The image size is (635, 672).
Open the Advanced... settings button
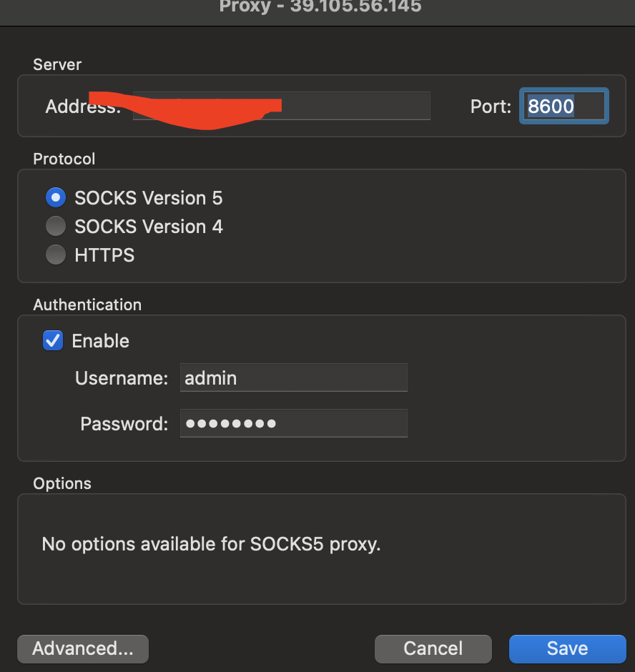pos(83,649)
